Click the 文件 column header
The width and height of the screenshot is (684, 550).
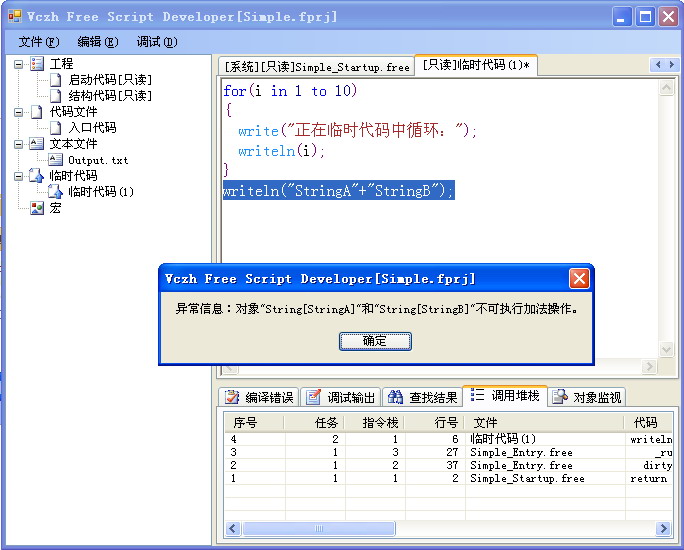pyautogui.click(x=544, y=422)
